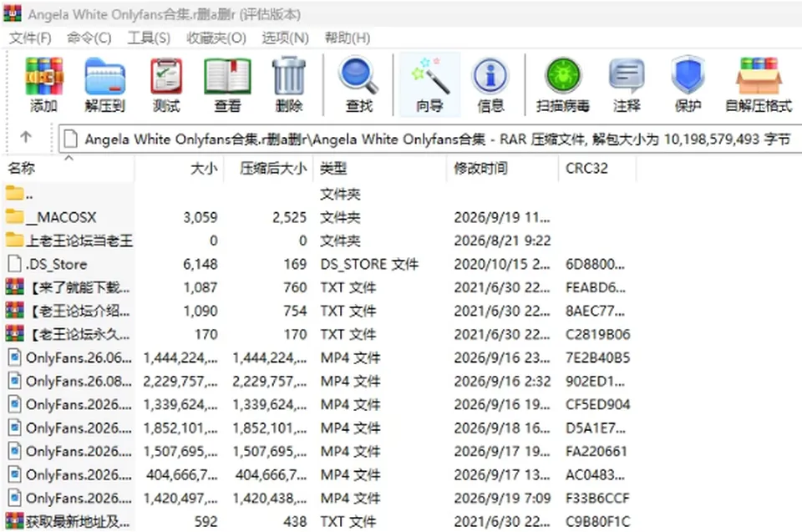Open the 选项(N) menu

click(x=286, y=38)
